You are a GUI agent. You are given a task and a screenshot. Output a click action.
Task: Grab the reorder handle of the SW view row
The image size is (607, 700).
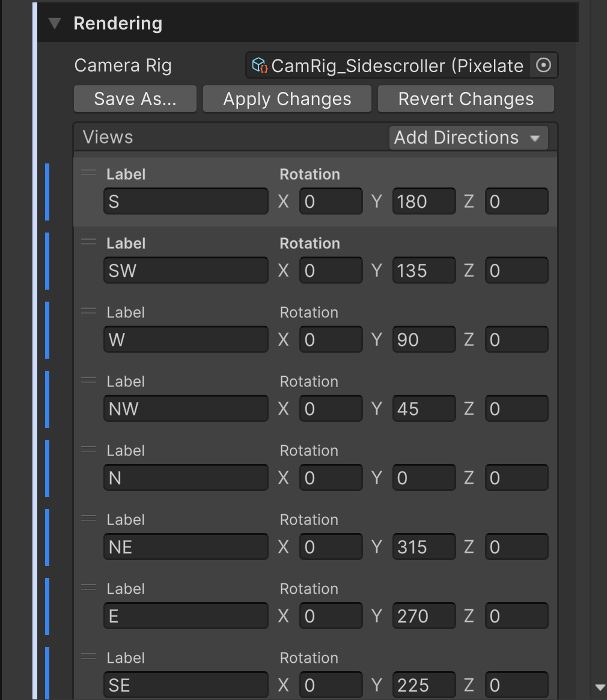click(88, 242)
